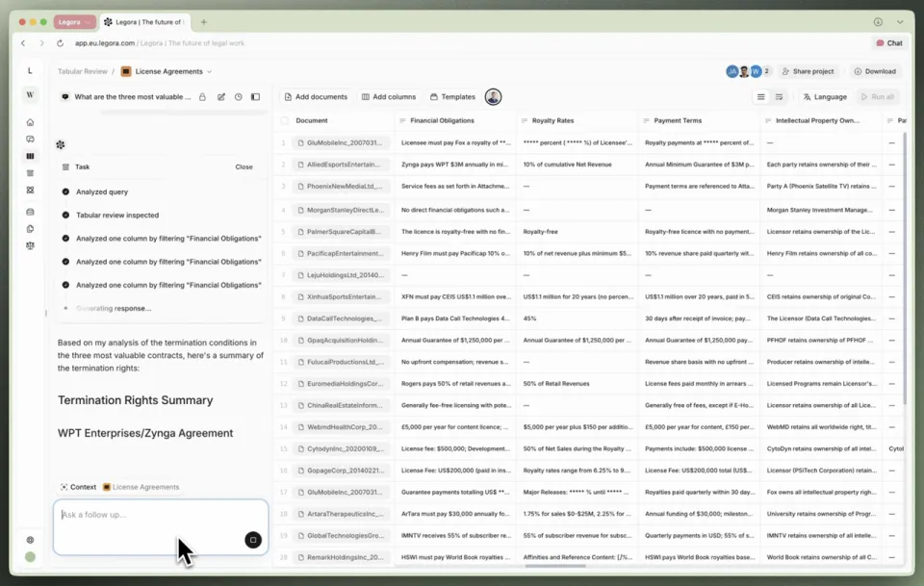The height and width of the screenshot is (586, 924).
Task: Click the globe icon at sidebar bottom
Action: tap(30, 540)
